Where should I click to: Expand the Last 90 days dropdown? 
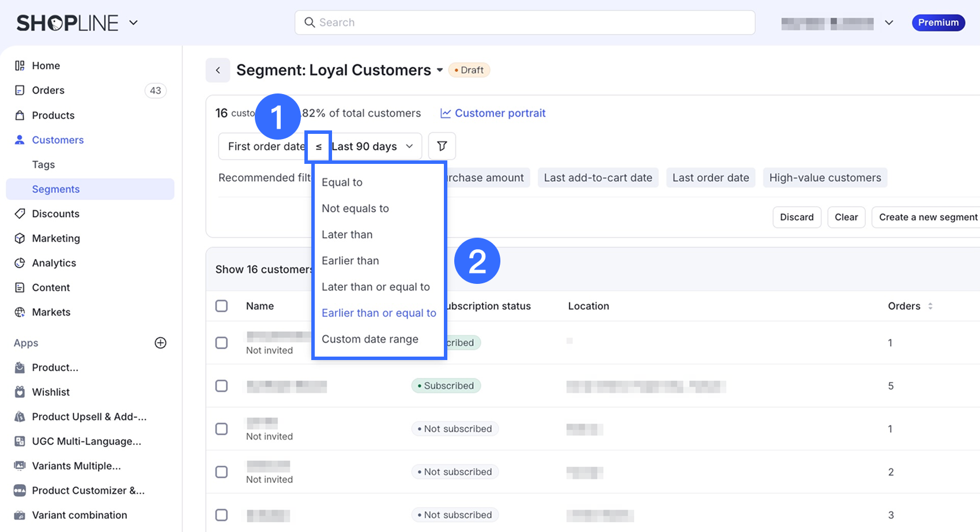coord(373,147)
